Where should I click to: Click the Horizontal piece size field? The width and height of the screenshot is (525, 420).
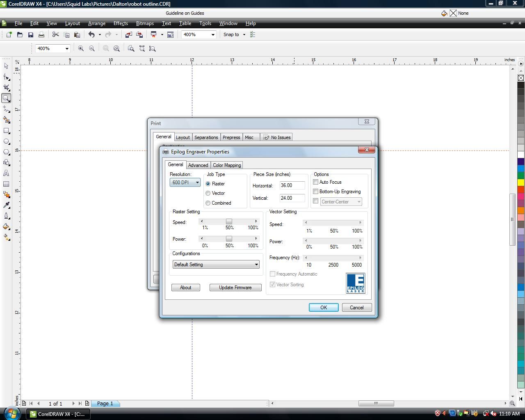[292, 185]
